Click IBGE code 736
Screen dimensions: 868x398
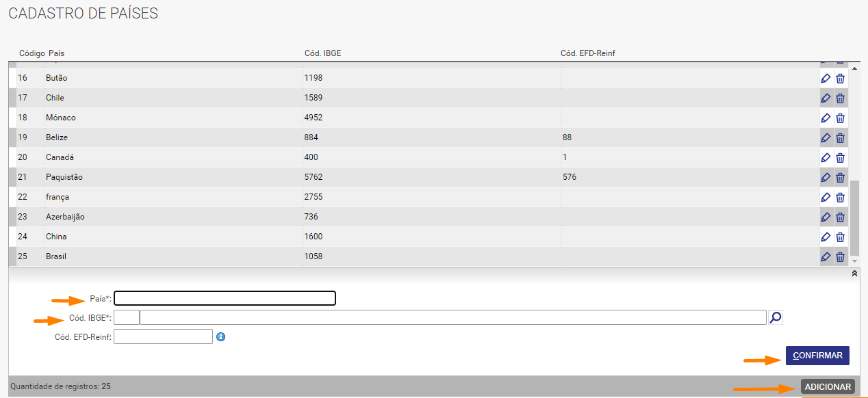tap(311, 217)
